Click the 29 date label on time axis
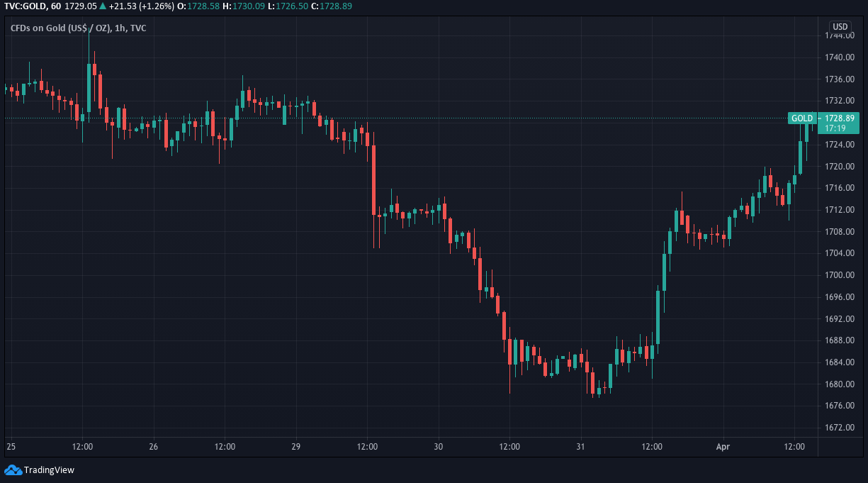Screen dimensions: 868x483 [296, 447]
